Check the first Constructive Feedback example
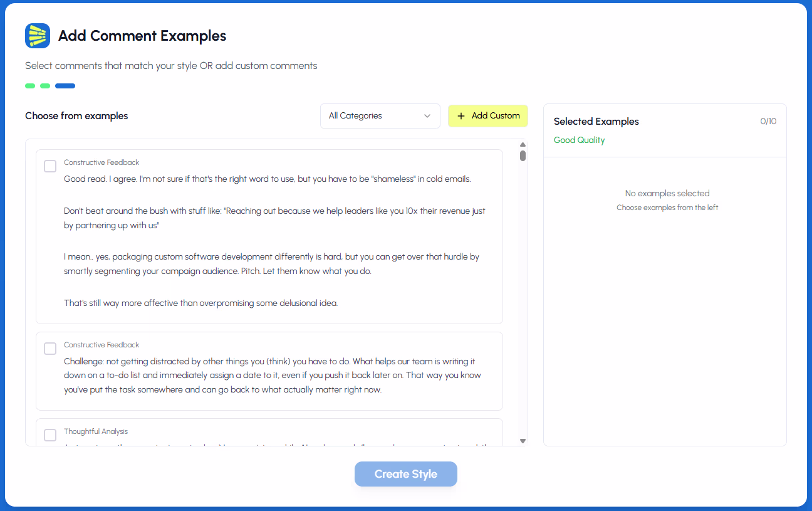The height and width of the screenshot is (511, 812). (50, 166)
